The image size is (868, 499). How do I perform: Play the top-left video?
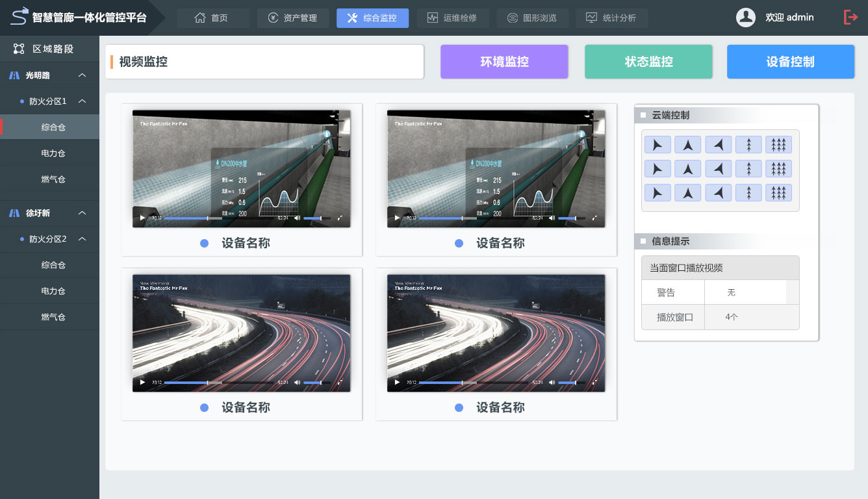pyautogui.click(x=143, y=218)
